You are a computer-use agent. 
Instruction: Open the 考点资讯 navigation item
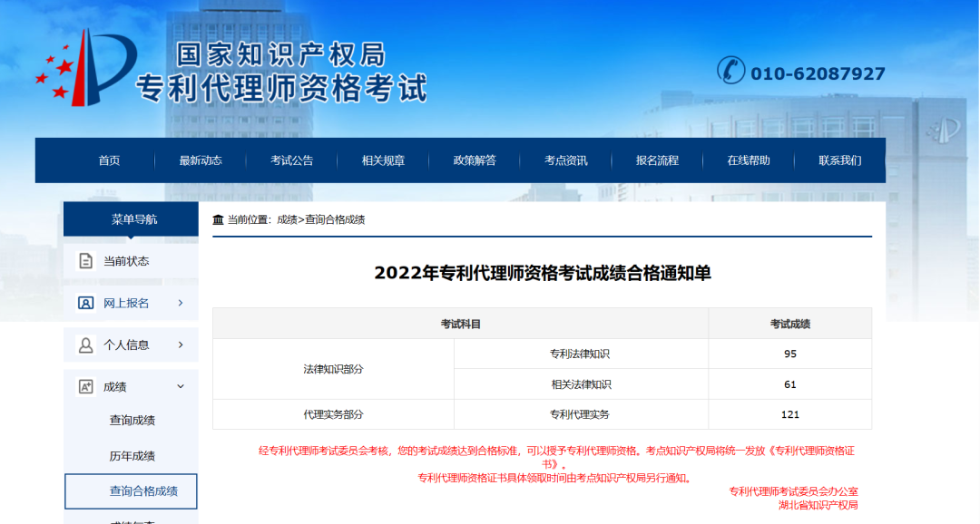point(565,160)
